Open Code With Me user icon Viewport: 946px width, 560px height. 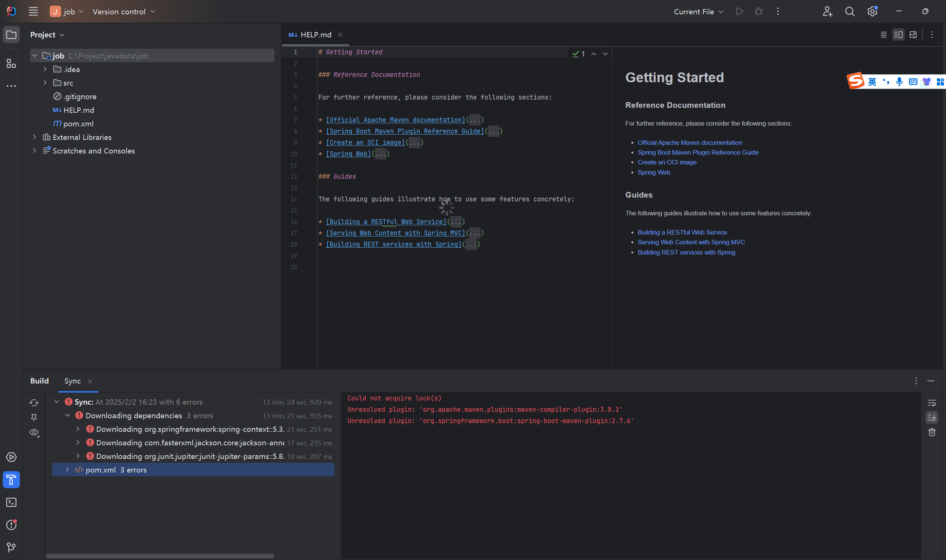click(828, 12)
